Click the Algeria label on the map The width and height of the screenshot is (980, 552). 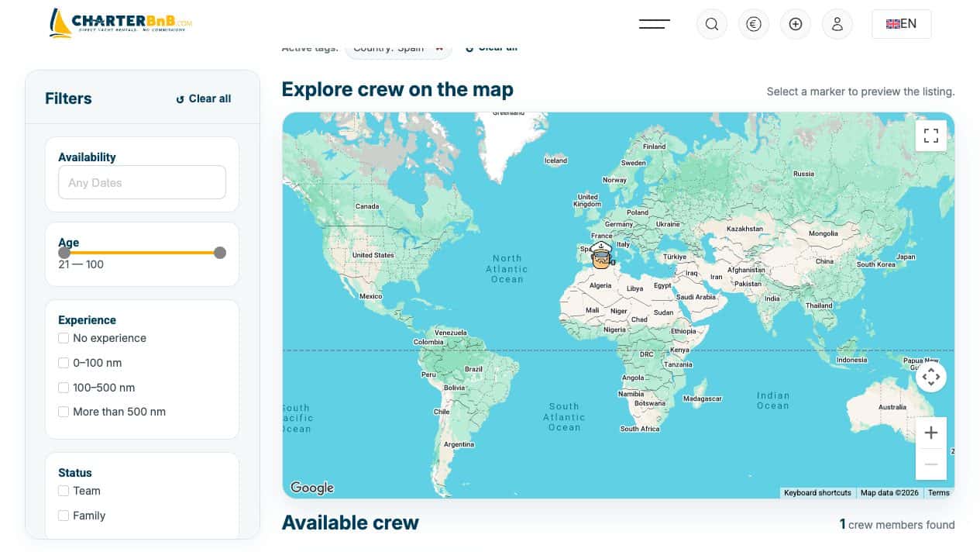click(600, 286)
